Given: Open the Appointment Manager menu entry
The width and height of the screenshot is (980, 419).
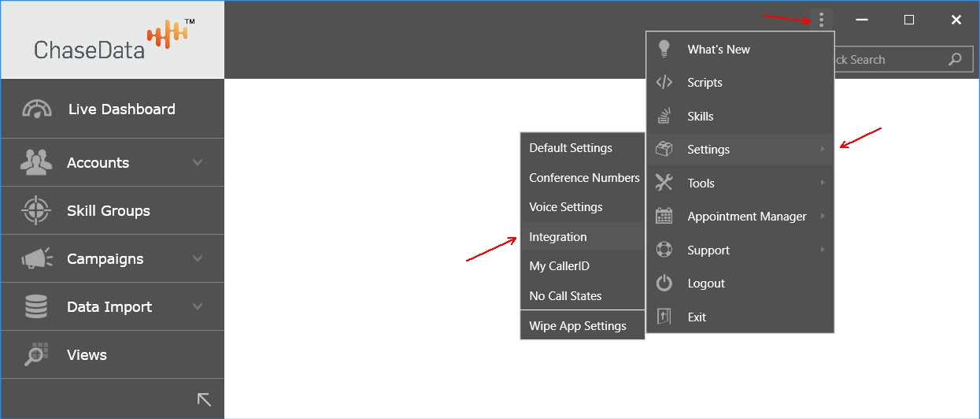Looking at the screenshot, I should pos(746,217).
